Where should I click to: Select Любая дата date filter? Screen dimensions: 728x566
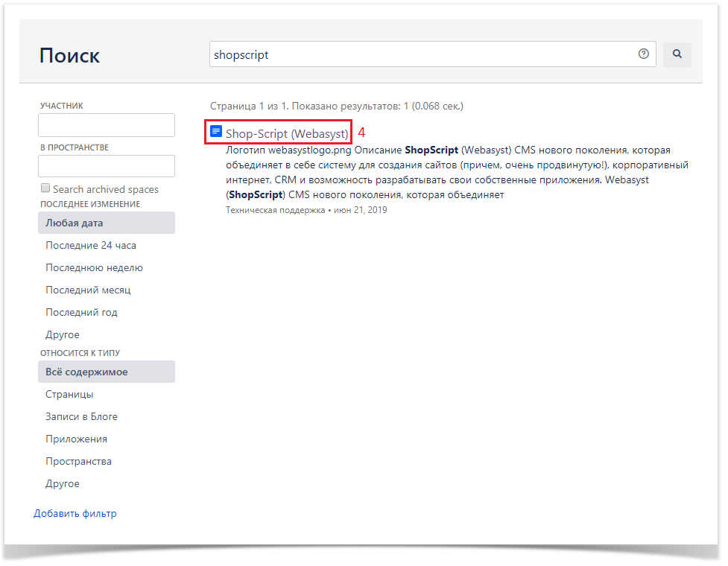[107, 223]
